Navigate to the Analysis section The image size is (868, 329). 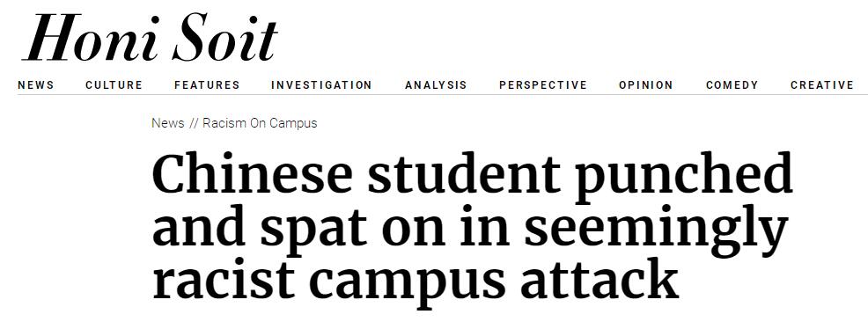(x=437, y=85)
